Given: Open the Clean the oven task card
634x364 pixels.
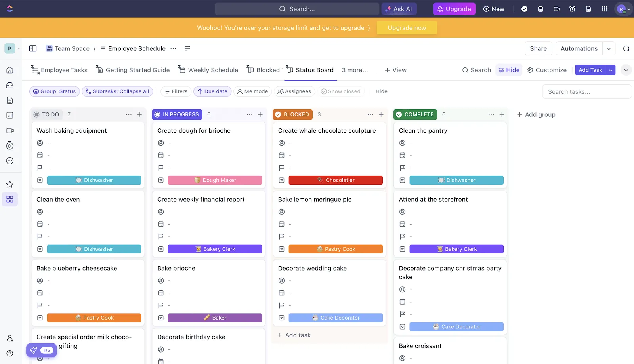Looking at the screenshot, I should pyautogui.click(x=88, y=224).
